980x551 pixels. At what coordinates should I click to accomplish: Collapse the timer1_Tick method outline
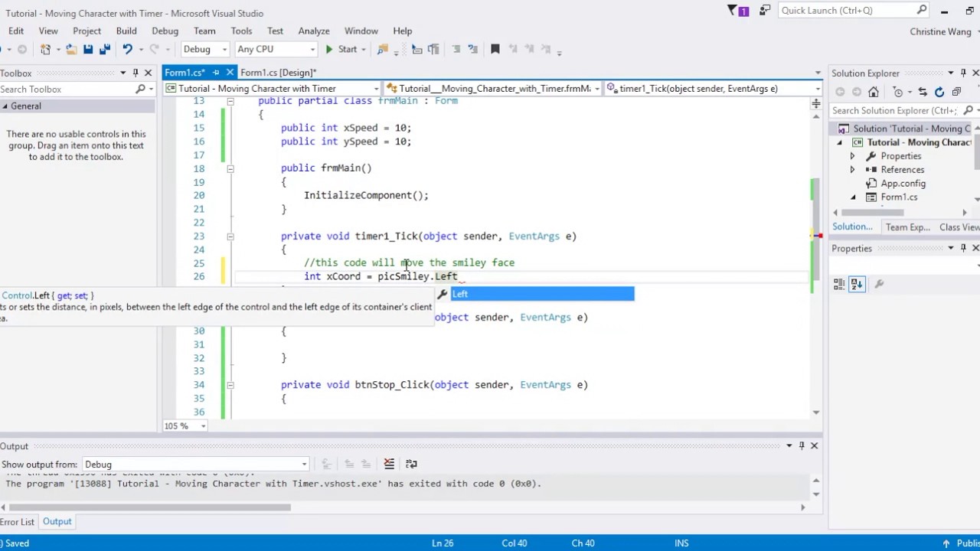(230, 236)
